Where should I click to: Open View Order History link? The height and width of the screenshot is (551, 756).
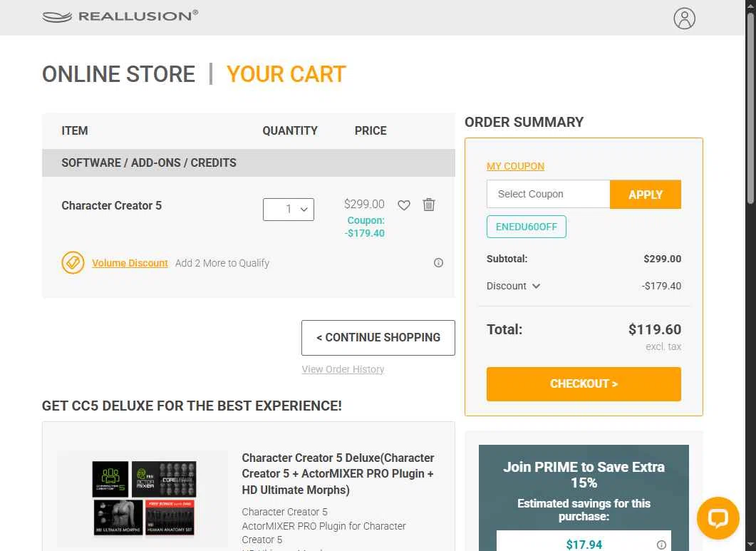pos(343,369)
